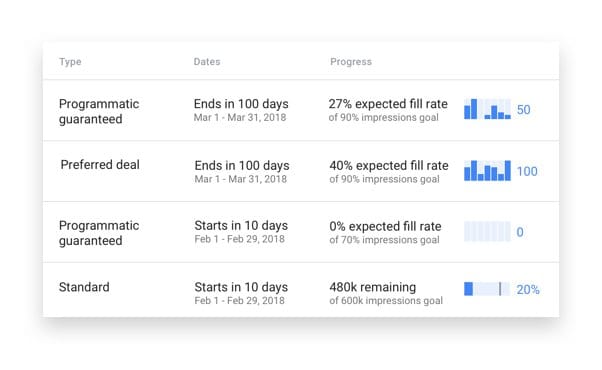This screenshot has width=602, height=370.
Task: Click the blue 100 value label
Action: coord(527,171)
